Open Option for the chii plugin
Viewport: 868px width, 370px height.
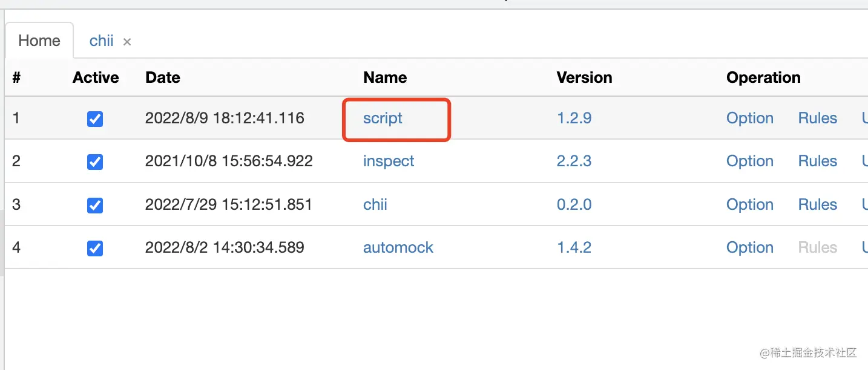[750, 204]
